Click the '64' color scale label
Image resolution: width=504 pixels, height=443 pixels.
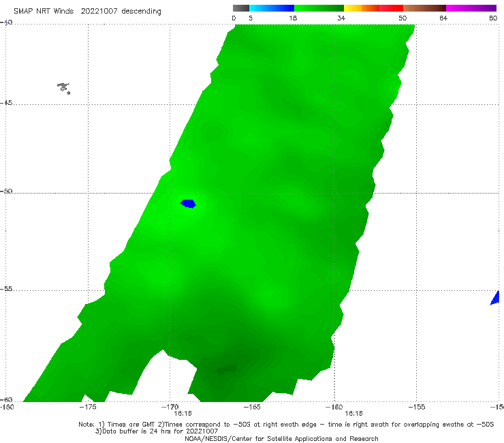(x=443, y=18)
